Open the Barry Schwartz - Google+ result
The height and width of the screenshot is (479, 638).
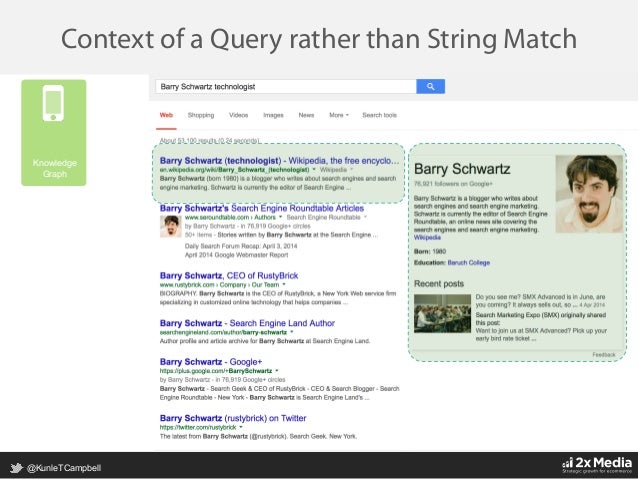point(211,362)
